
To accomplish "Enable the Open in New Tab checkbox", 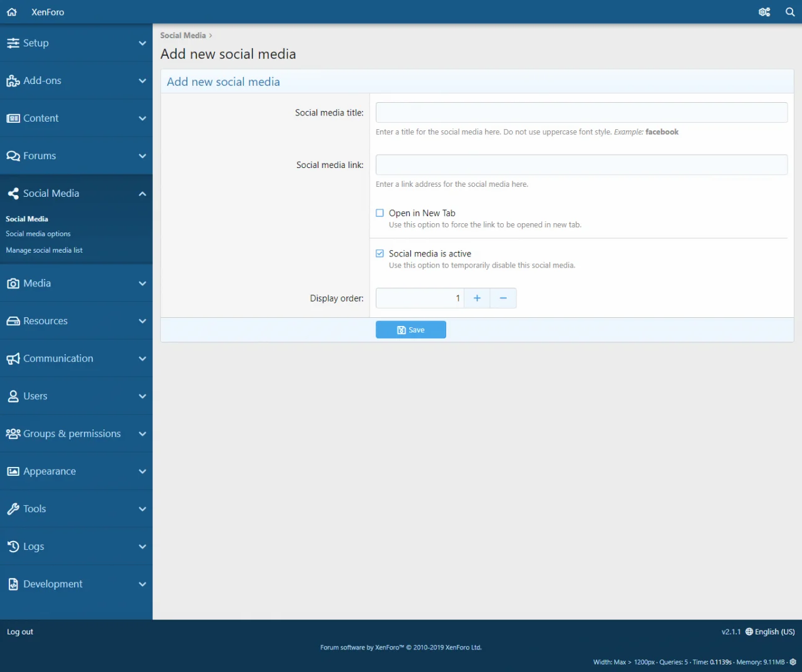I will (380, 213).
